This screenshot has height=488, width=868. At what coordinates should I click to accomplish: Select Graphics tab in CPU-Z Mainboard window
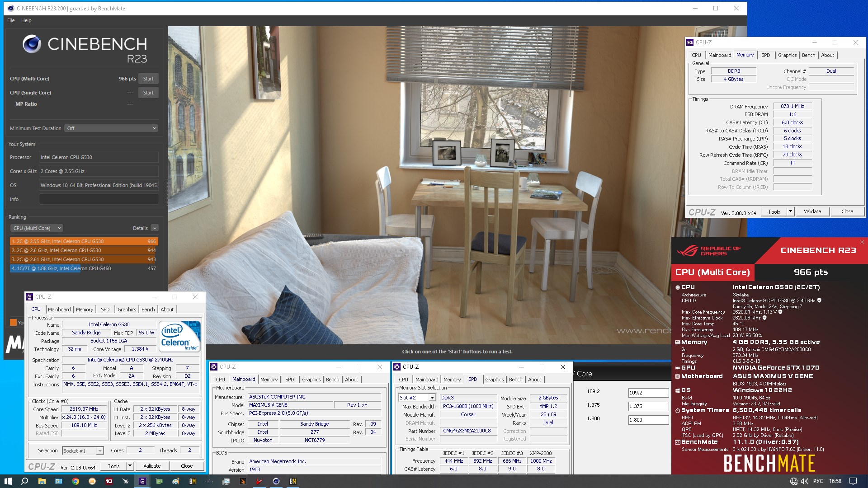point(311,380)
